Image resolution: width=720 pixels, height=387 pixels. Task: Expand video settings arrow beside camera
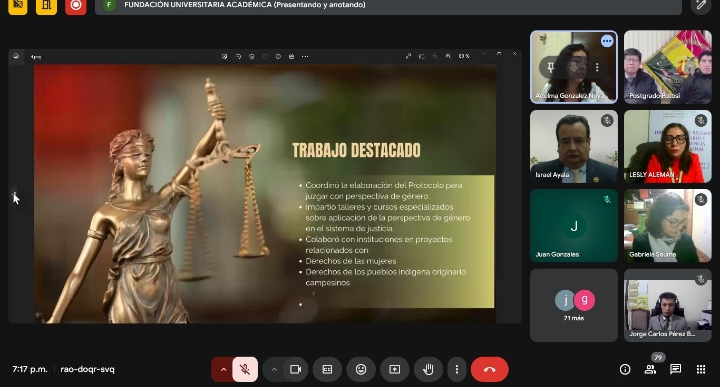click(x=274, y=369)
